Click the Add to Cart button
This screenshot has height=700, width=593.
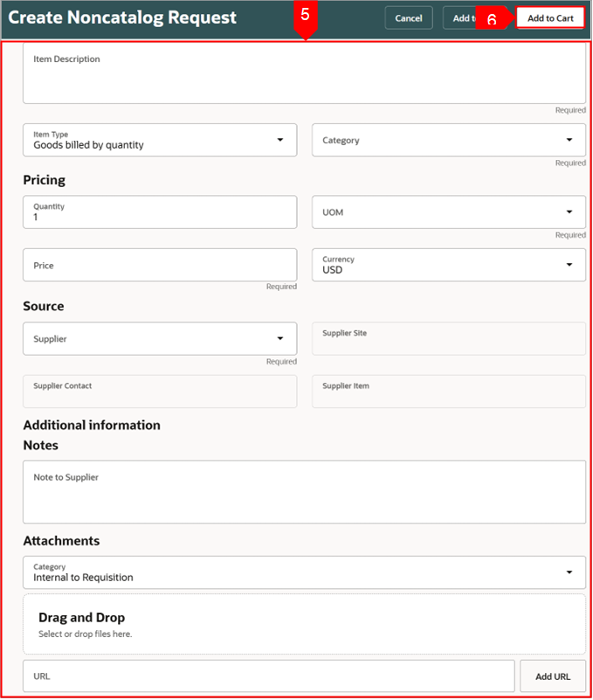point(550,18)
